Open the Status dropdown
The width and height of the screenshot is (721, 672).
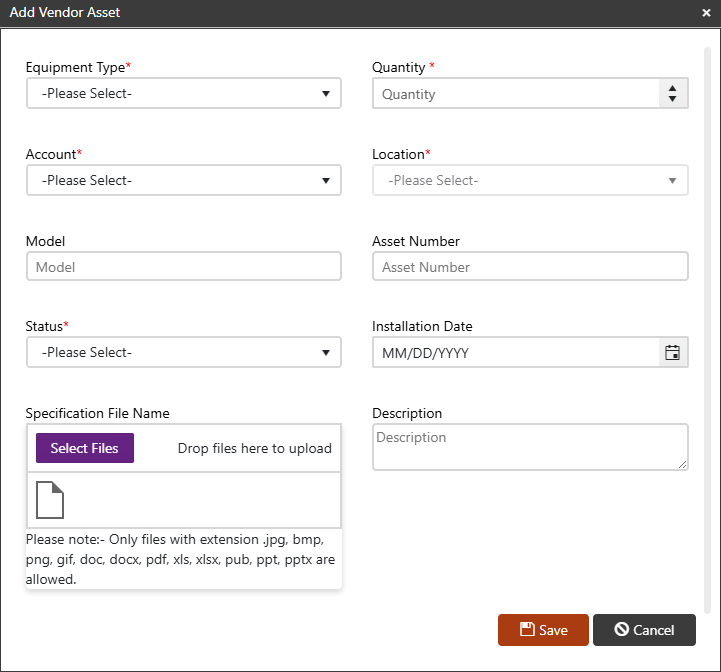[184, 352]
